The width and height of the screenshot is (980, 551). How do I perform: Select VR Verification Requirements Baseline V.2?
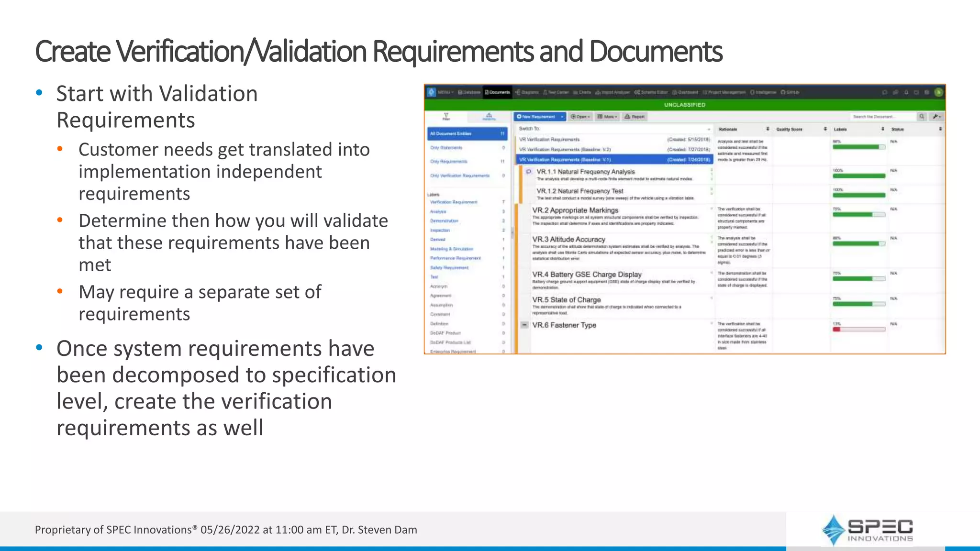(x=614, y=150)
